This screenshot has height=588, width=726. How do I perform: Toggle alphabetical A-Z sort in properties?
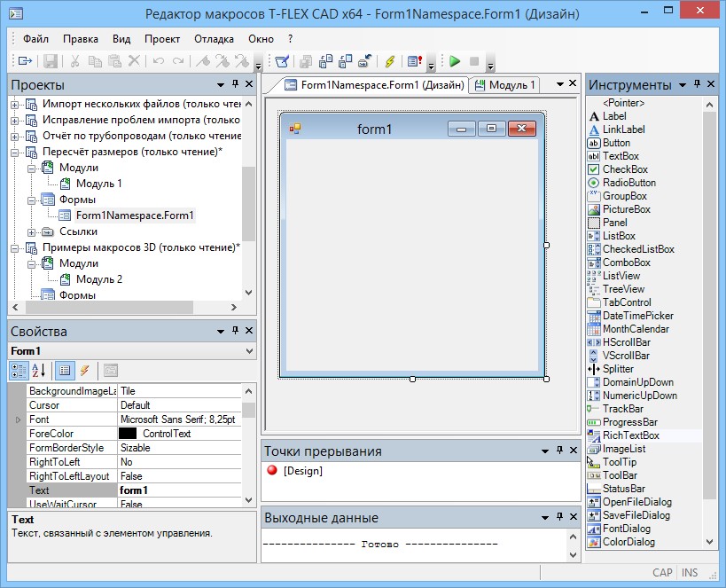(x=38, y=370)
